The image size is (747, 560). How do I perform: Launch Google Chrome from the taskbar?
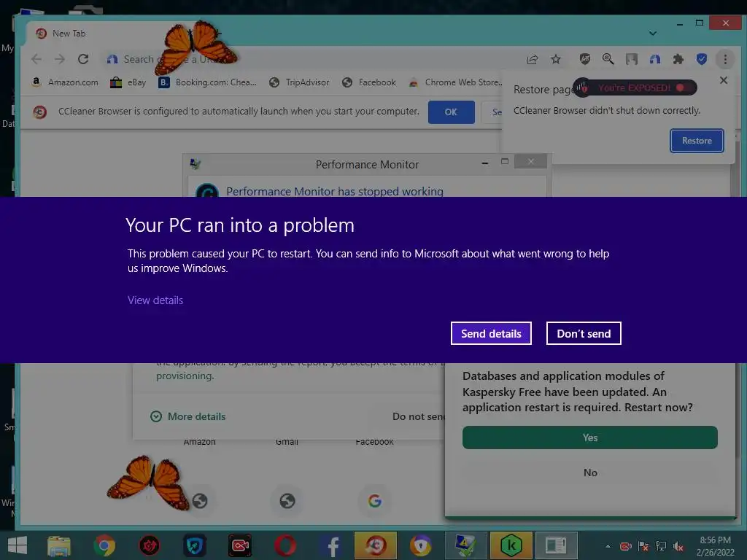pyautogui.click(x=104, y=545)
